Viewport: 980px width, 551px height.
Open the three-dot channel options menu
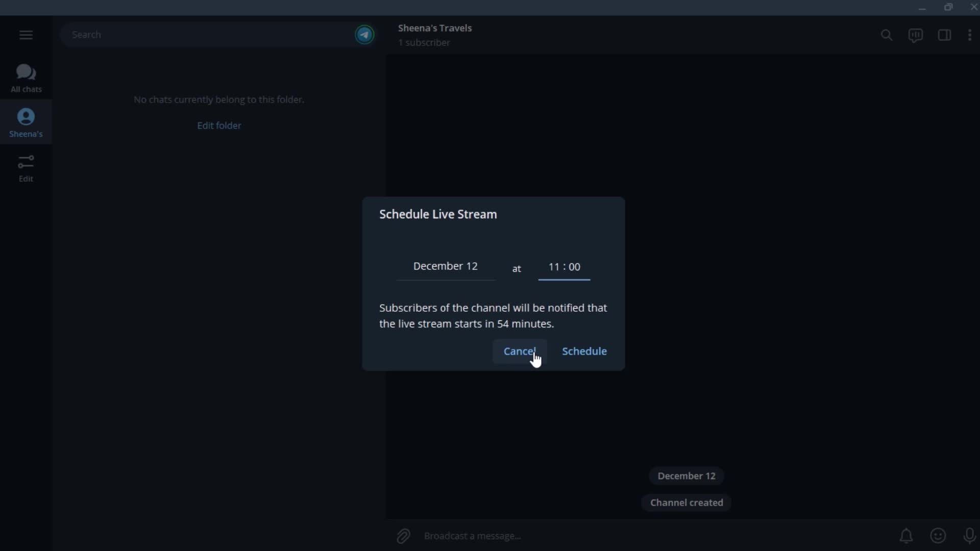point(970,35)
